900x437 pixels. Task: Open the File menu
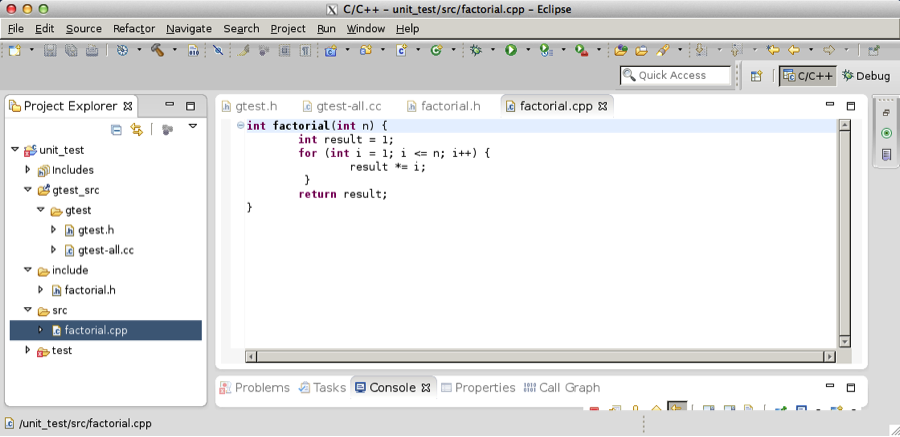[x=15, y=29]
